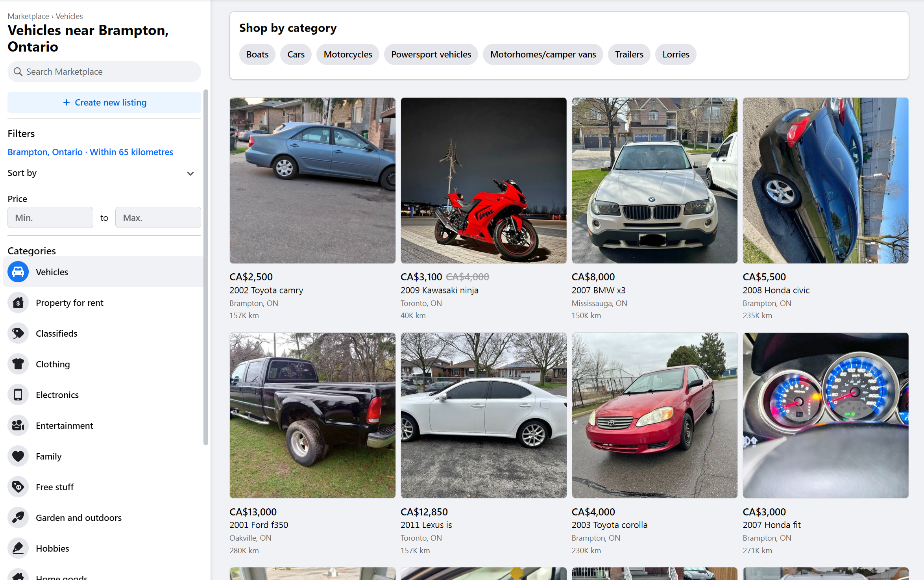Click the CA$8,000 price

593,277
